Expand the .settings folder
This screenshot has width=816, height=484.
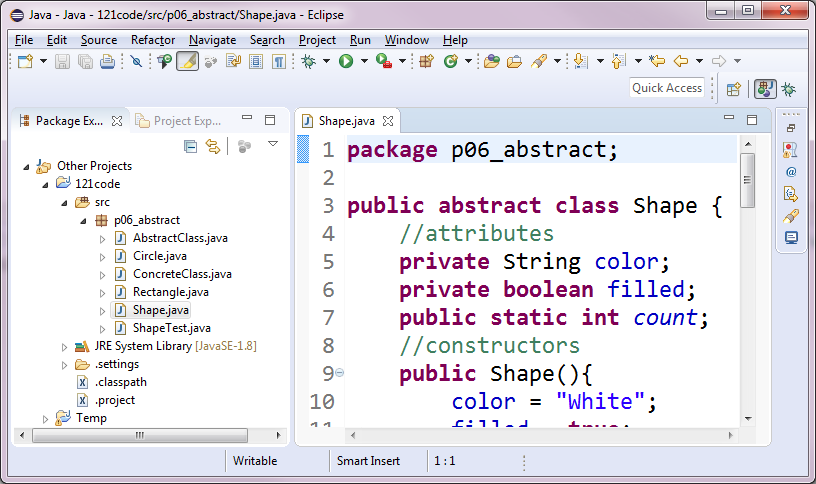pyautogui.click(x=65, y=365)
